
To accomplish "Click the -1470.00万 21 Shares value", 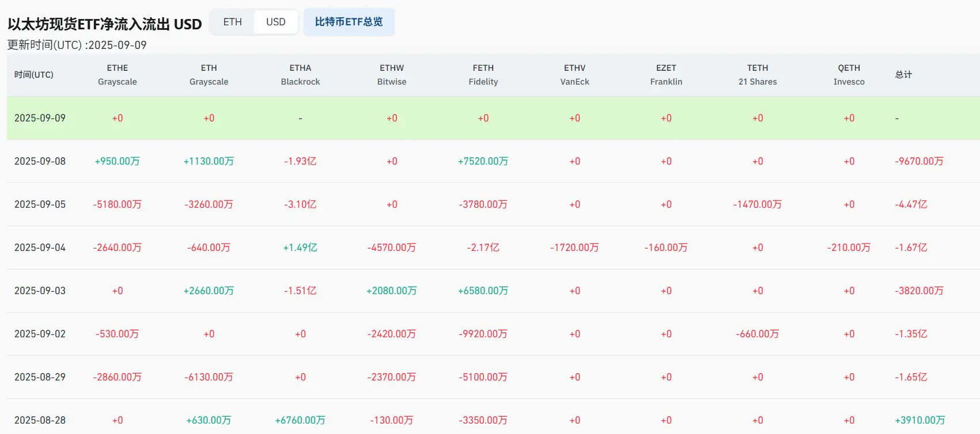I will tap(758, 204).
